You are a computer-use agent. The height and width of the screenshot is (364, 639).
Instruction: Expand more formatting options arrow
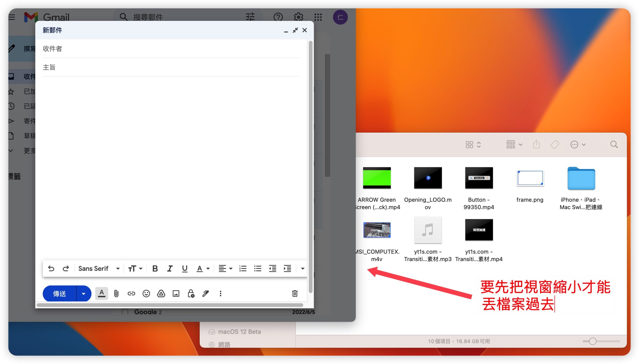pos(302,269)
